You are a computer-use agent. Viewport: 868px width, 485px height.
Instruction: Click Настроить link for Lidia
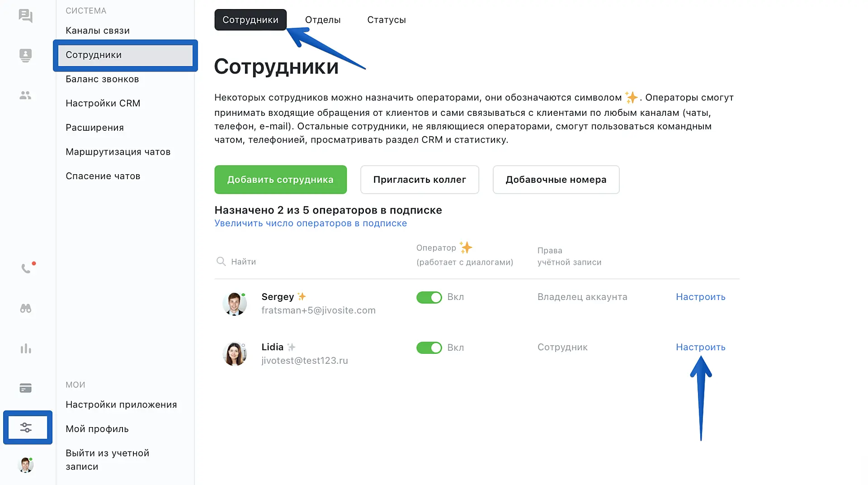(700, 347)
